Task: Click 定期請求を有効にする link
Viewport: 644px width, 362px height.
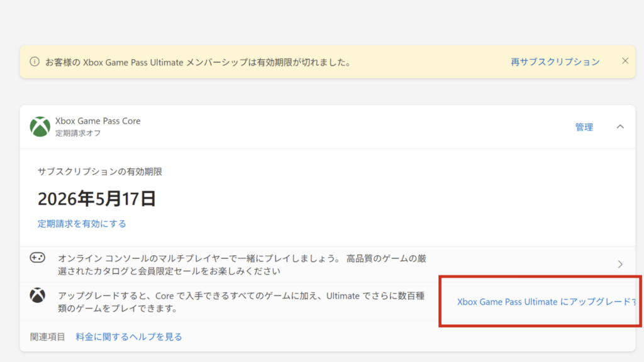Action: tap(82, 224)
